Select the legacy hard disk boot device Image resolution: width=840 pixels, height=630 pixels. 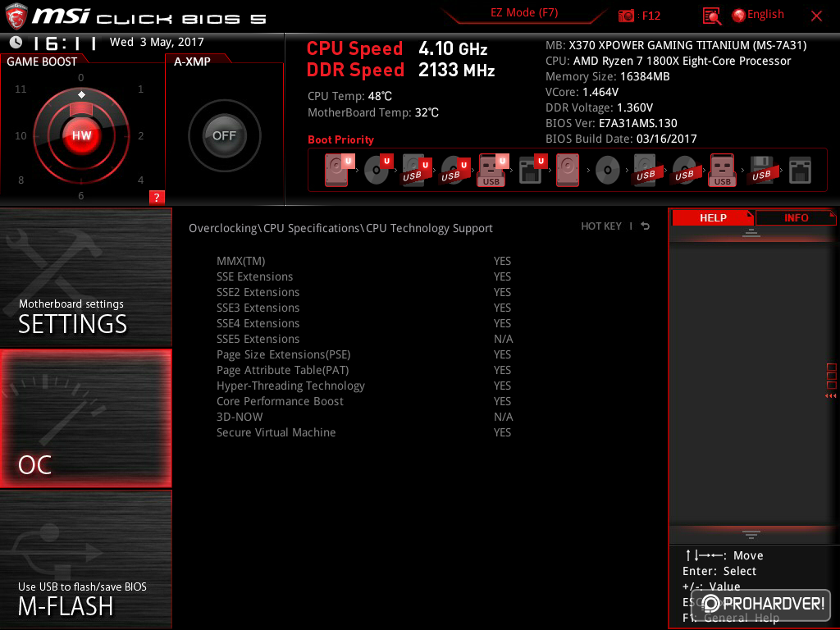point(568,170)
